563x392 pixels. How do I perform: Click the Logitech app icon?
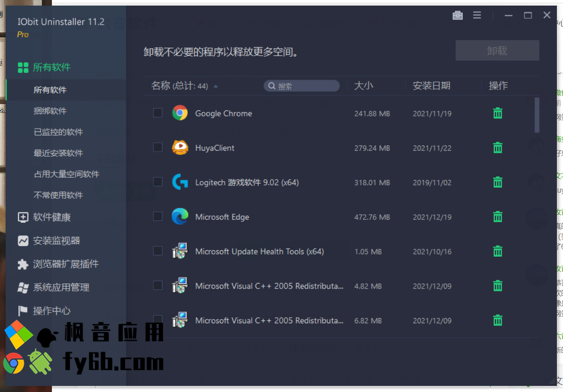180,182
